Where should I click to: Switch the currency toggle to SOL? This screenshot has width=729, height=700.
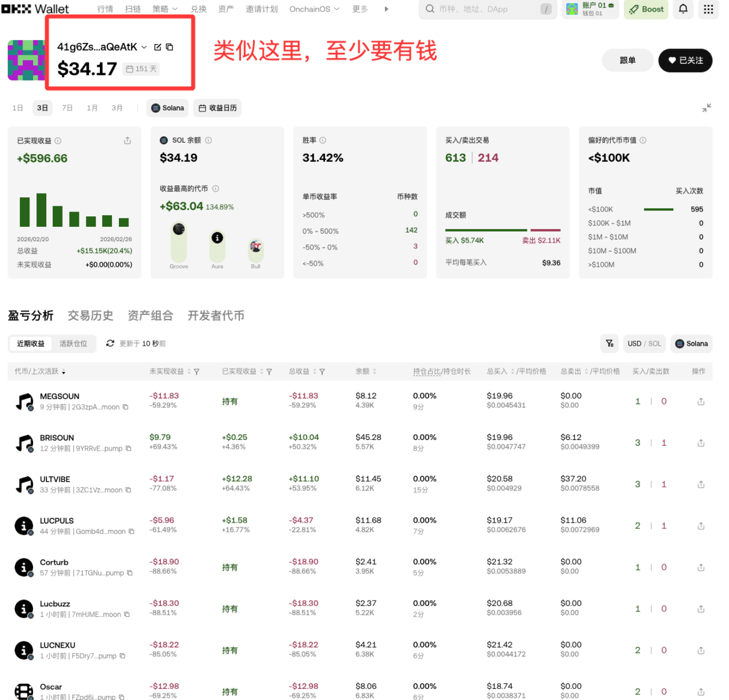coord(654,343)
